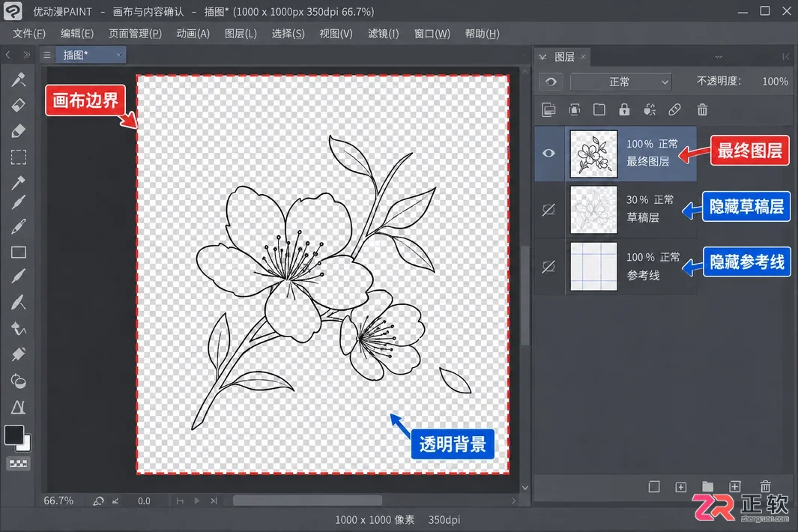
Task: Close the 图层 panel tab
Action: 583,56
